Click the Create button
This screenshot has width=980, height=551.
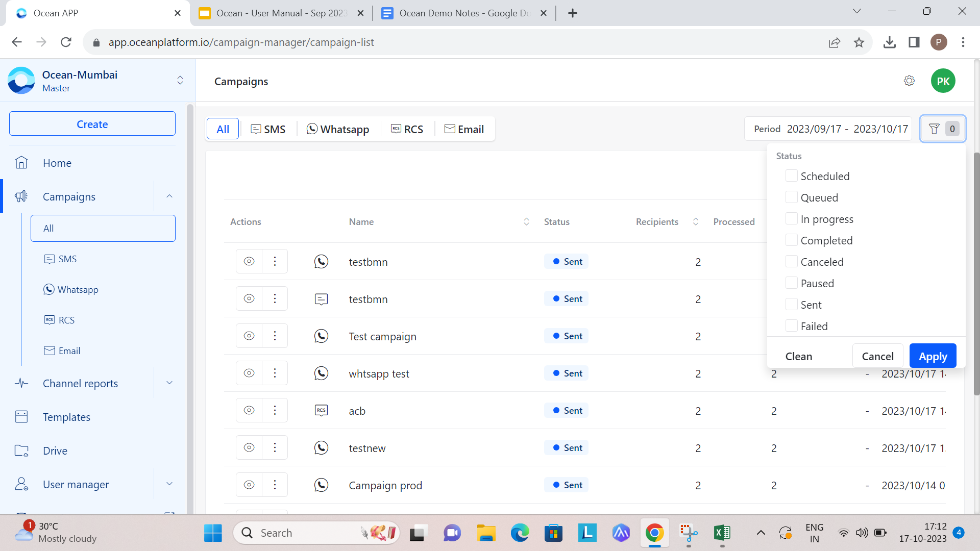tap(92, 124)
